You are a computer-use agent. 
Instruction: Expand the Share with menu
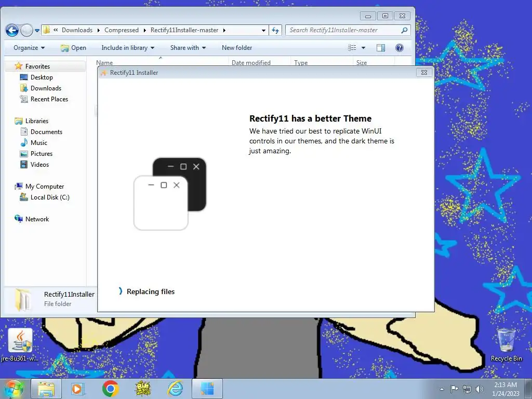[188, 48]
